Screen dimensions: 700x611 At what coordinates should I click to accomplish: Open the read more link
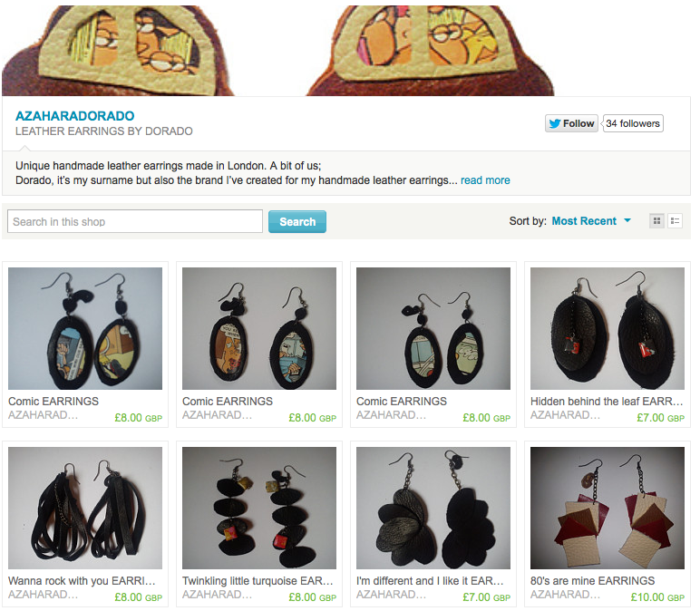coord(485,180)
